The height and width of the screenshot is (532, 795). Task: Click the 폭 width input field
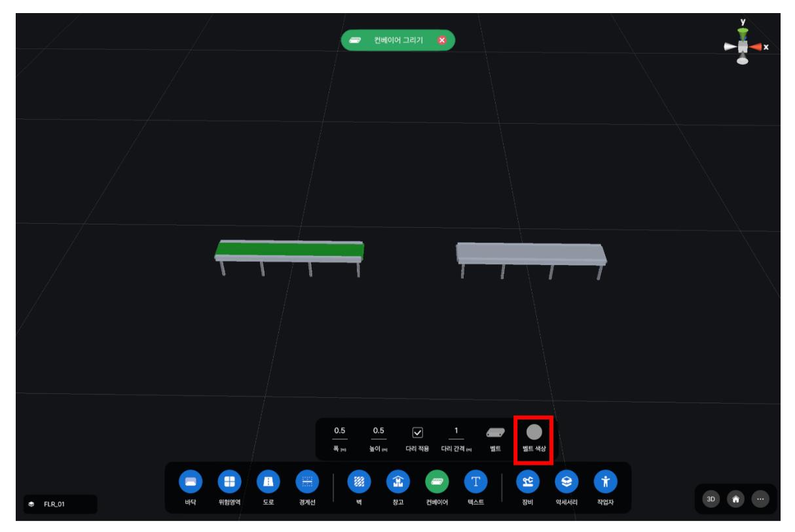point(340,431)
